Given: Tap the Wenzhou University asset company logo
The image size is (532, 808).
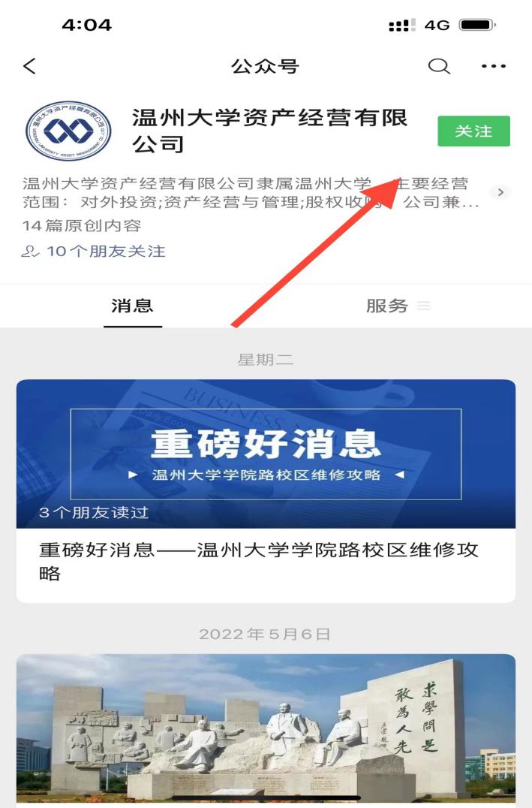Looking at the screenshot, I should pos(68,131).
